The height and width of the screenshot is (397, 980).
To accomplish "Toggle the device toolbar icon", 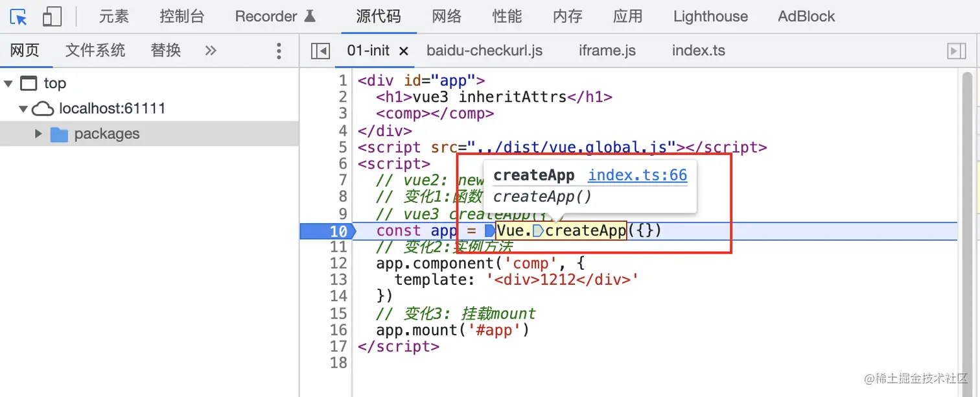I will [52, 16].
